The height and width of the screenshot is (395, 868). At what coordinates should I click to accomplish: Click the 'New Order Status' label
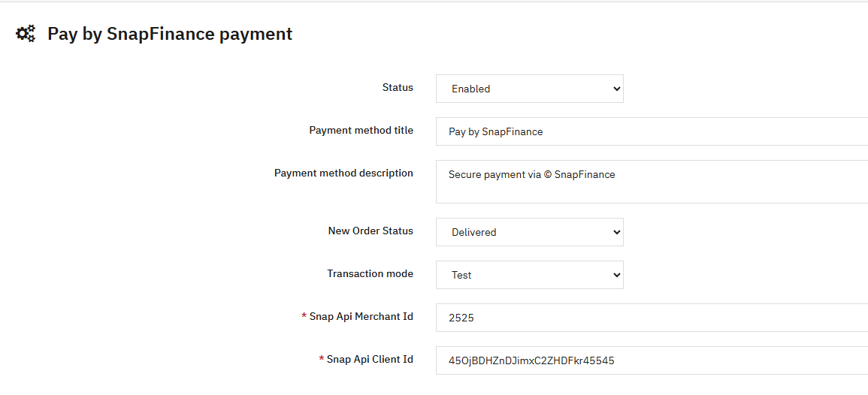tap(370, 231)
